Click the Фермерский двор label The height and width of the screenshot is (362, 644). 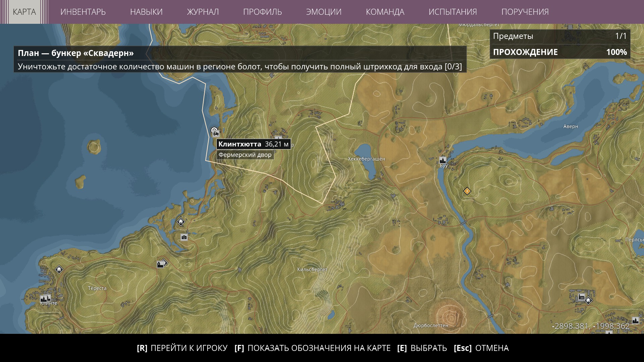[x=245, y=155]
